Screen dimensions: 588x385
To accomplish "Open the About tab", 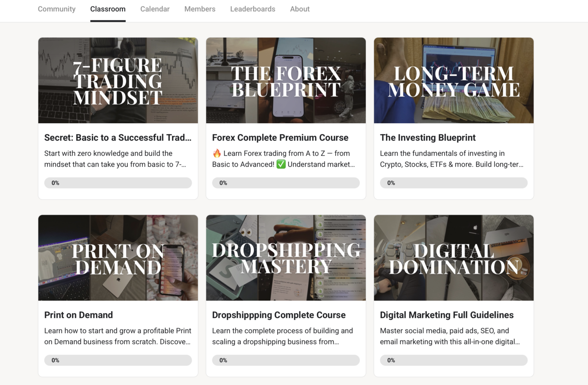I will 300,9.
